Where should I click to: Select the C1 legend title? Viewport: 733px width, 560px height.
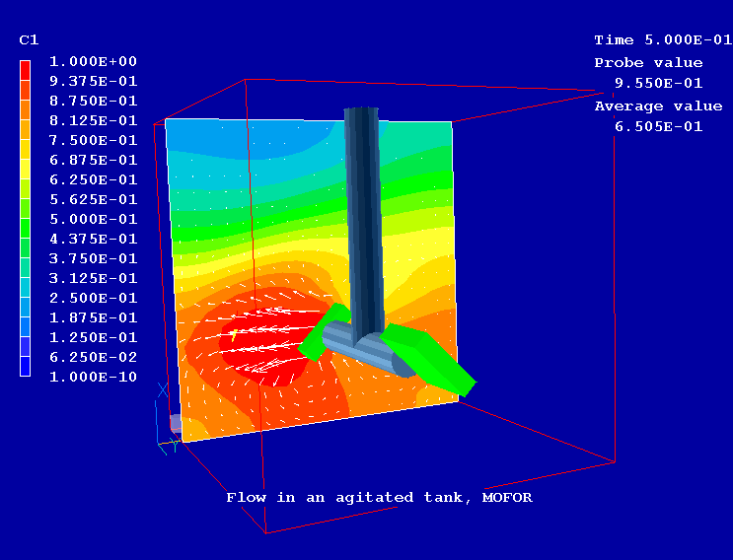29,40
